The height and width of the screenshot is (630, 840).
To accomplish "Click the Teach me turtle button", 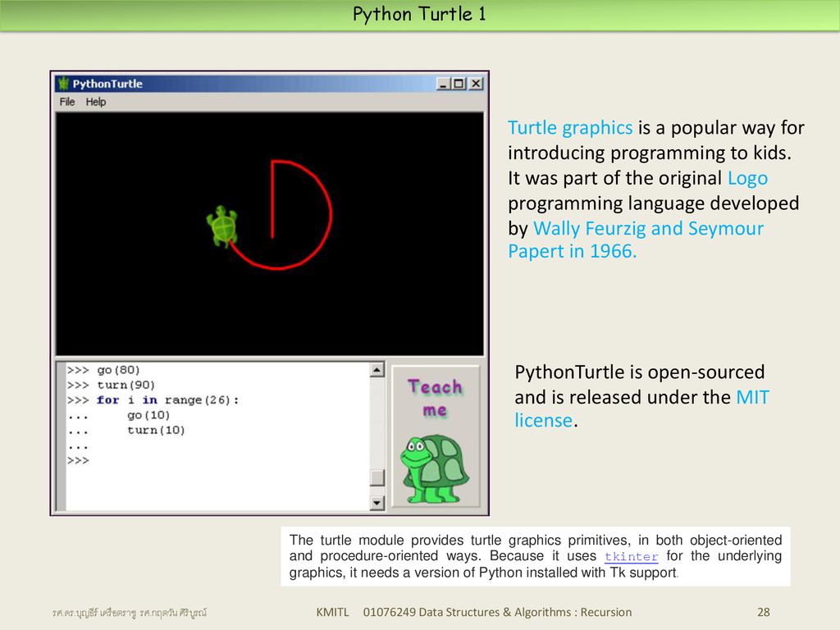I will (436, 436).
